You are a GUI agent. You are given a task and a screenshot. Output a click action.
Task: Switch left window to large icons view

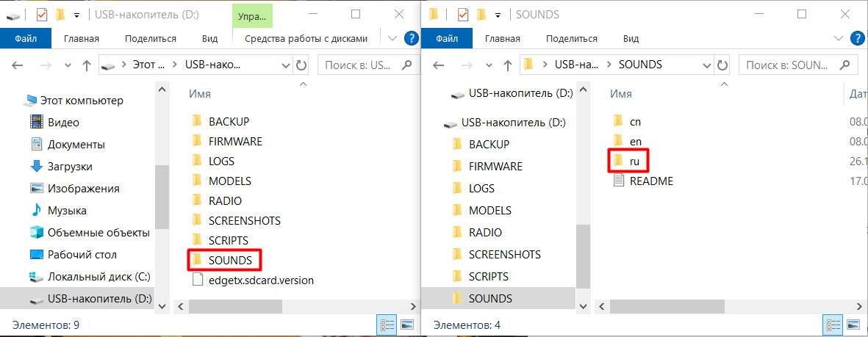pos(407,324)
